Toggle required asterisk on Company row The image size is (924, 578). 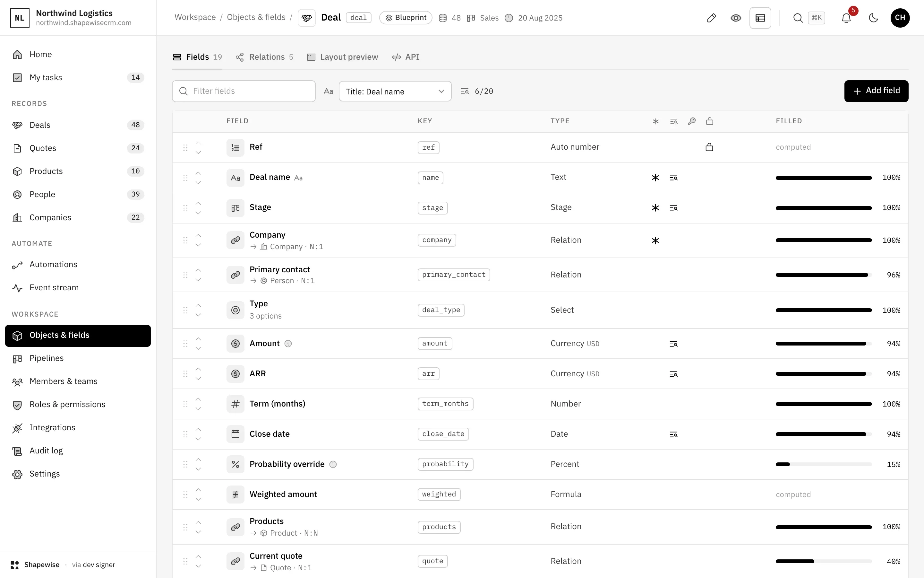(655, 241)
